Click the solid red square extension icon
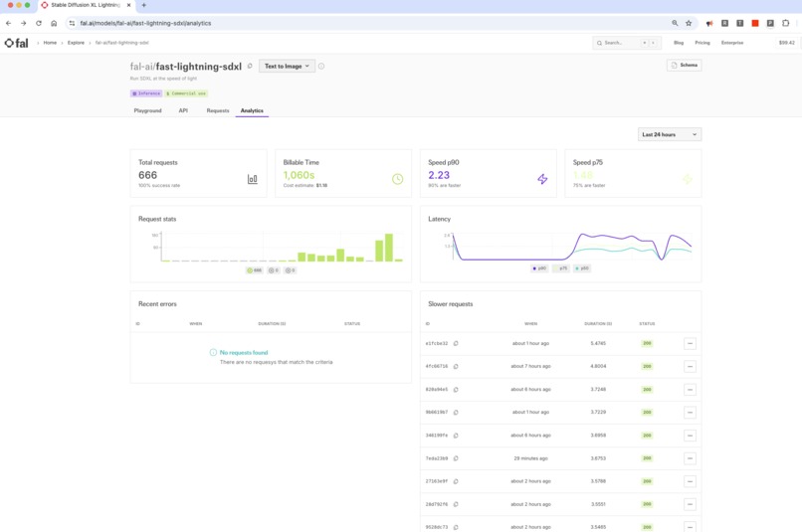 coord(755,23)
